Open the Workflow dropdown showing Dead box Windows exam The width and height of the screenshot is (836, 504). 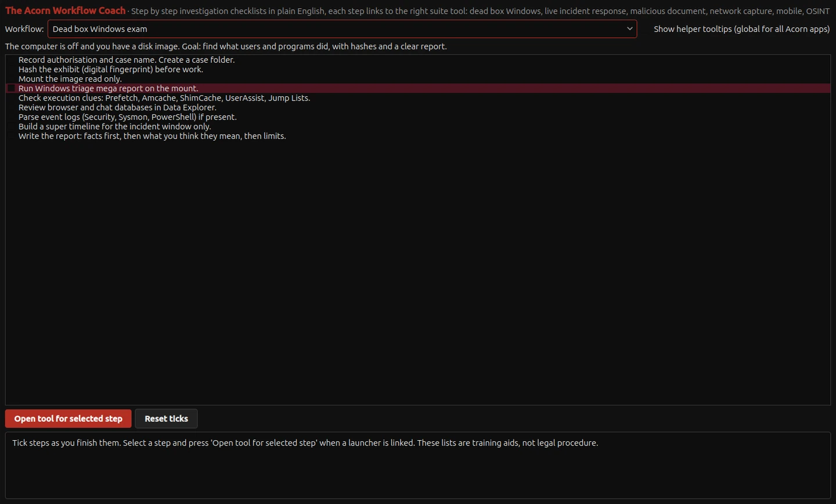(342, 29)
